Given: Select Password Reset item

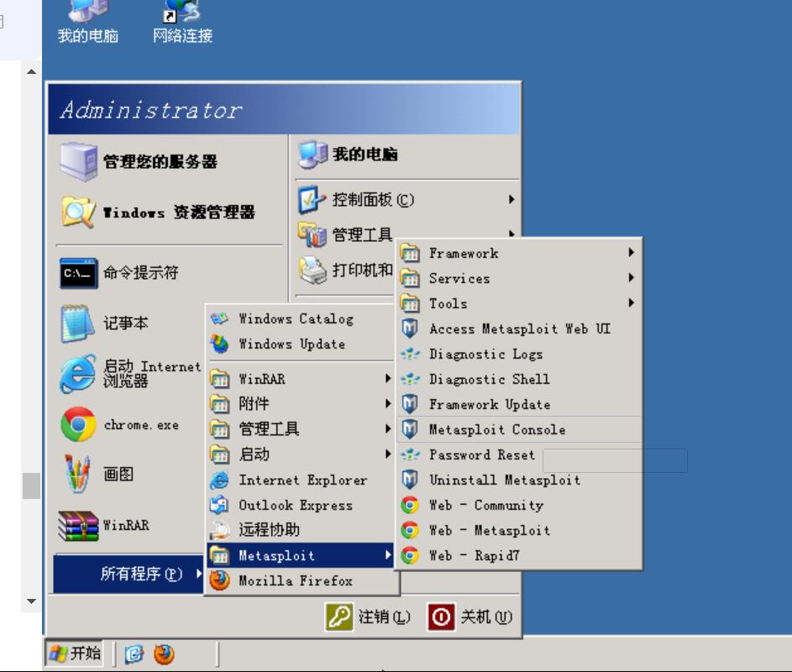Looking at the screenshot, I should click(519, 454).
